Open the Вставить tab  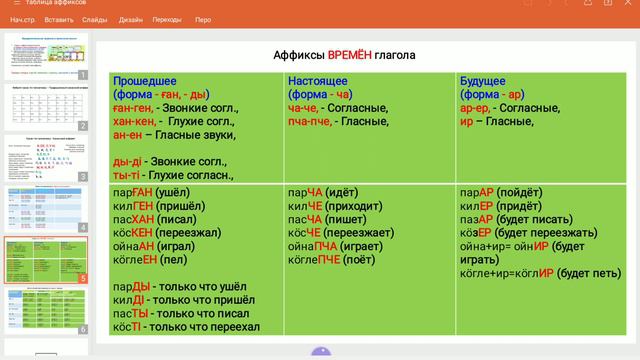pos(59,20)
